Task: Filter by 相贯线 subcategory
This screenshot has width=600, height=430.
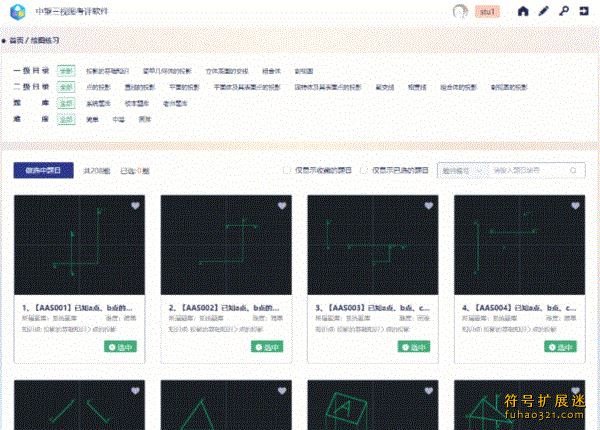Action: [x=417, y=87]
